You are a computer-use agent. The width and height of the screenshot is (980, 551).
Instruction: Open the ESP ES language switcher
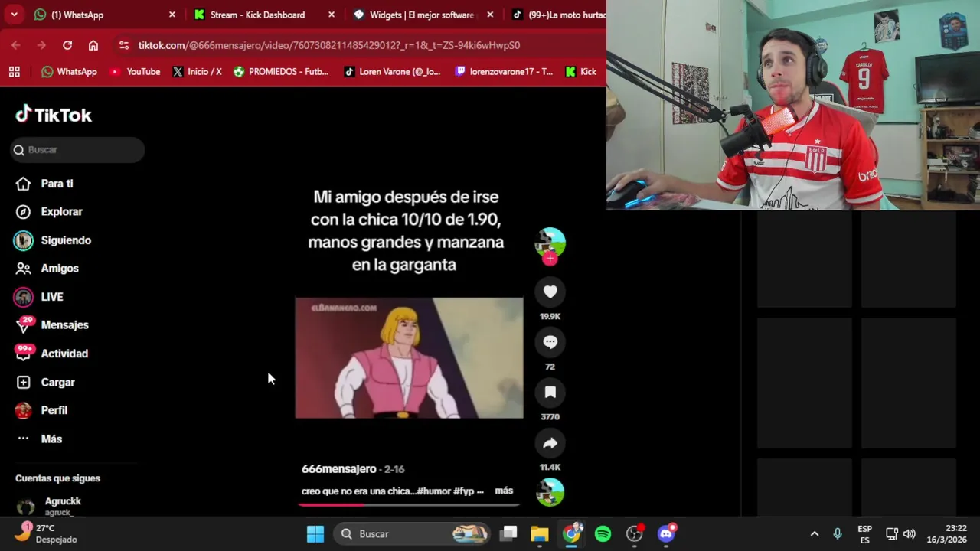click(x=864, y=534)
